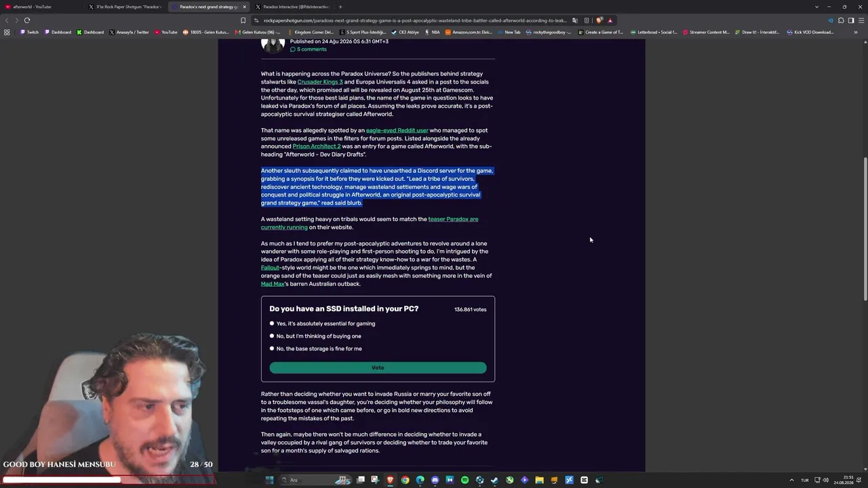Viewport: 868px width, 488px height.
Task: Open File Explorer from the taskbar
Action: (539, 480)
